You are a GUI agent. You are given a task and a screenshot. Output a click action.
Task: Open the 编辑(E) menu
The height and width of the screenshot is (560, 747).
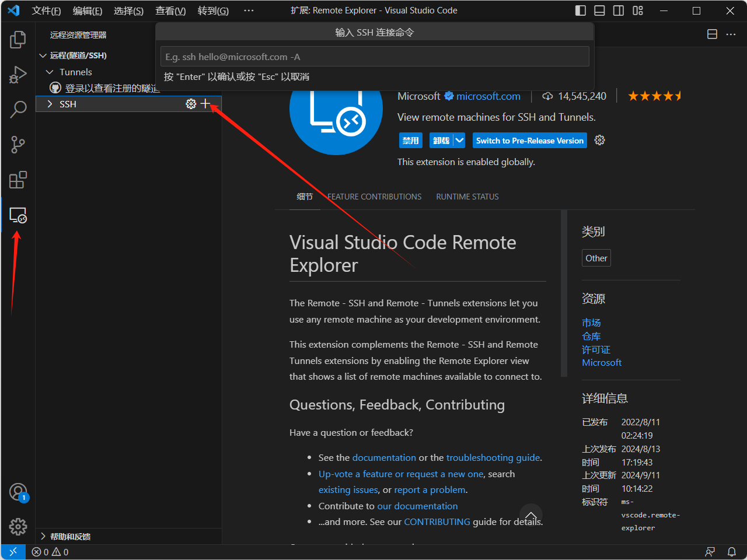[x=88, y=10]
